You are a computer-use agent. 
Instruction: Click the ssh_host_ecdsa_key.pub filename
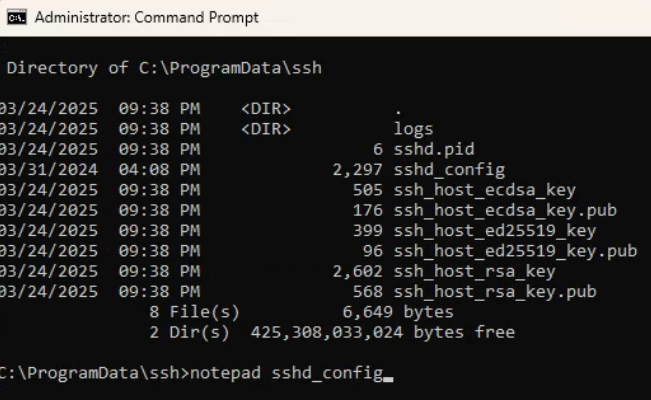(x=505, y=210)
